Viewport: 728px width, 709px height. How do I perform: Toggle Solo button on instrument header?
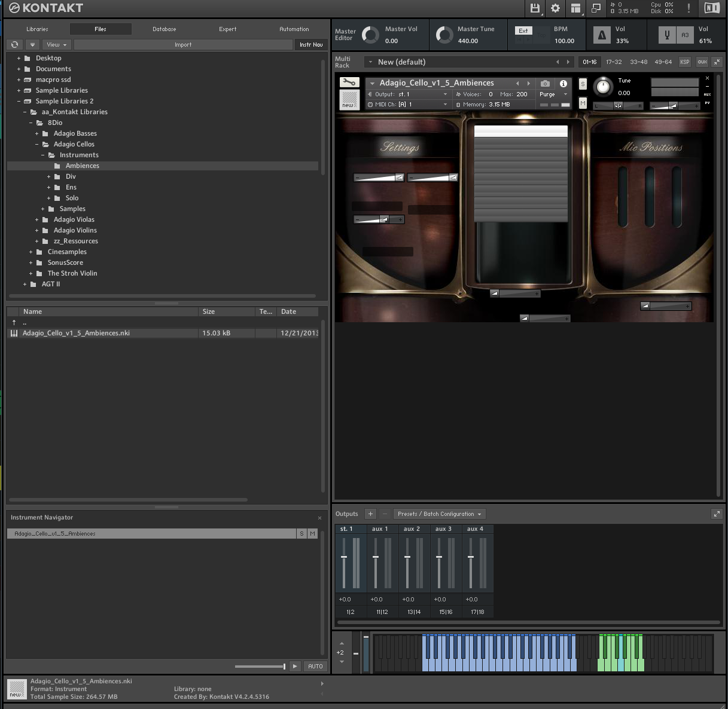click(x=583, y=84)
